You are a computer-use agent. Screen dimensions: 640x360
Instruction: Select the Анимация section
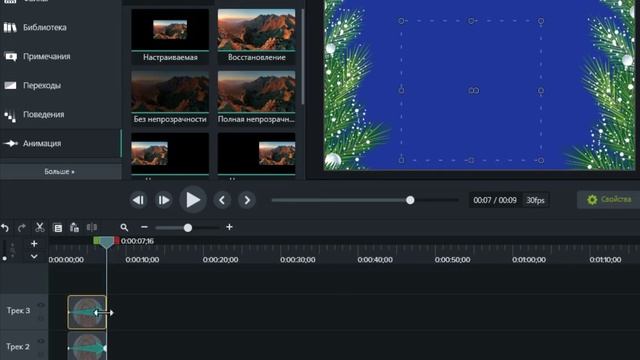60,143
